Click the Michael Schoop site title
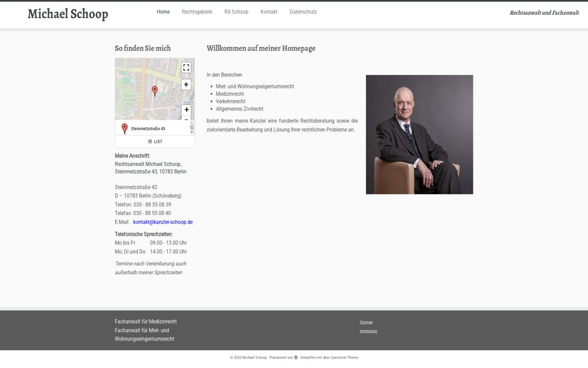The height and width of the screenshot is (368, 588). point(68,14)
